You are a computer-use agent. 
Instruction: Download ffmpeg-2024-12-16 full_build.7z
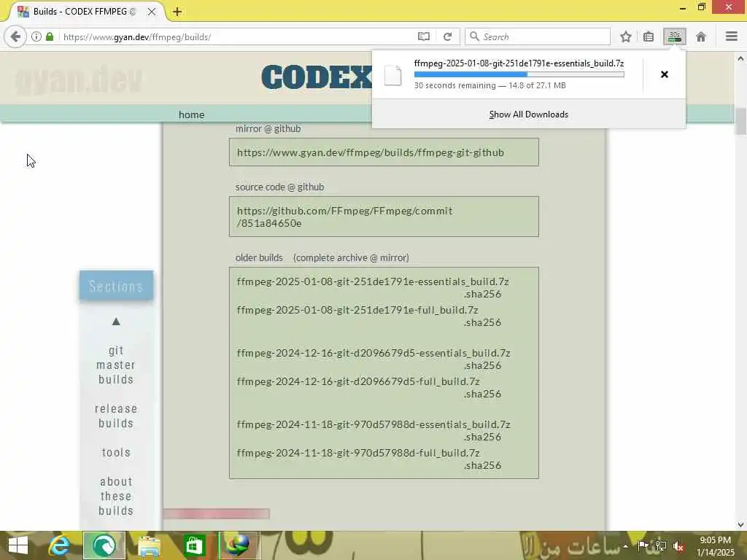[358, 381]
